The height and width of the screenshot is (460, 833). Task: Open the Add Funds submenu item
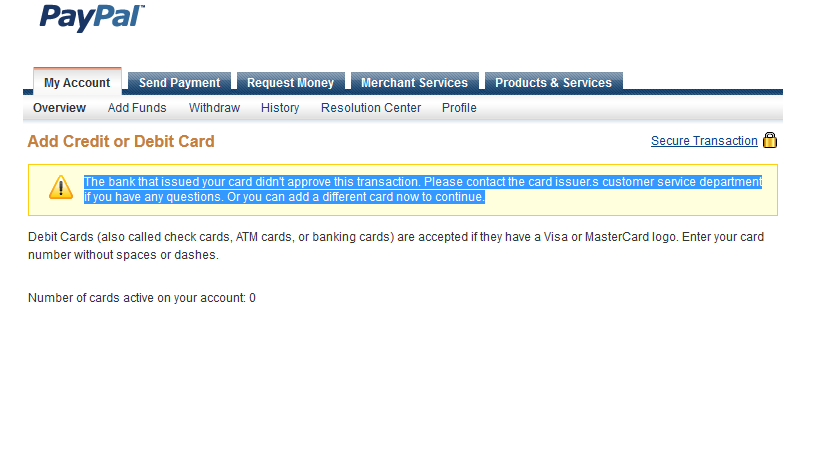(137, 108)
